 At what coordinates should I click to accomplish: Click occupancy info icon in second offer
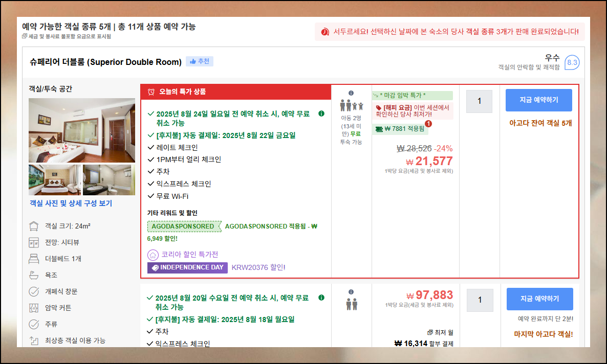coord(351,292)
